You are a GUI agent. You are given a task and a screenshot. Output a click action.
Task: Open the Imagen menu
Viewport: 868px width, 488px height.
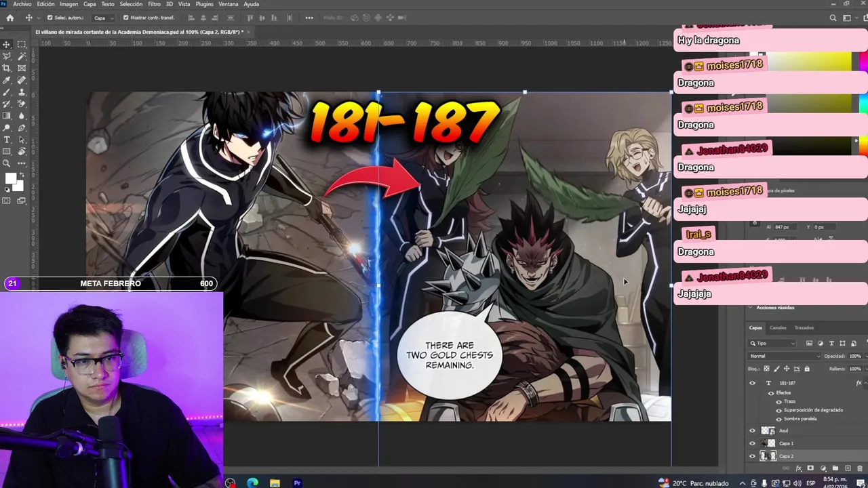(68, 4)
